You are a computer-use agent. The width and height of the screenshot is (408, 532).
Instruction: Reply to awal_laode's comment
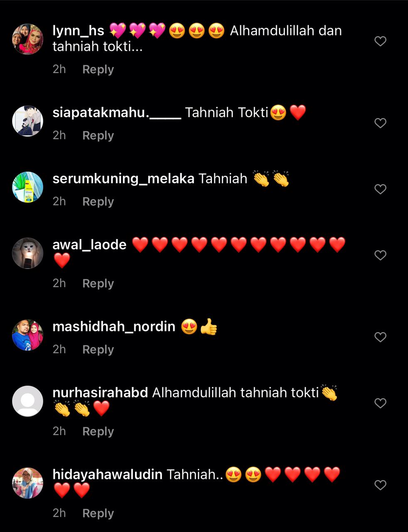98,283
